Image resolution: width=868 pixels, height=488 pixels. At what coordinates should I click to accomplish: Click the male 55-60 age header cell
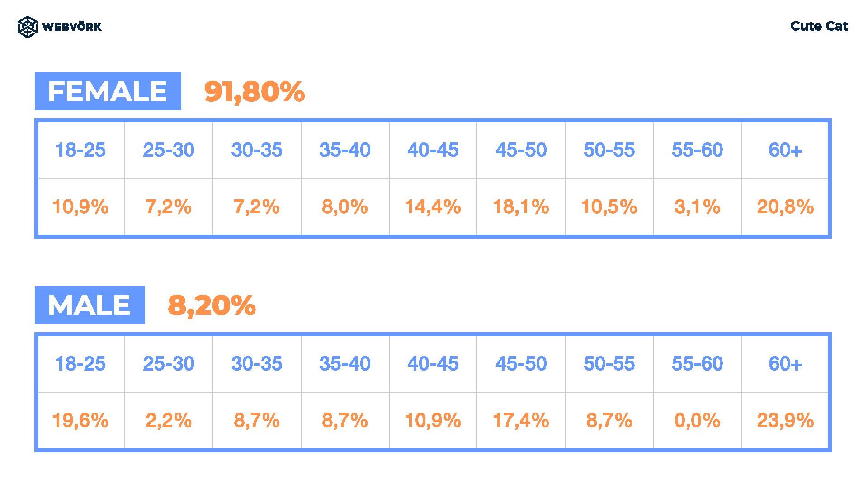(x=697, y=364)
